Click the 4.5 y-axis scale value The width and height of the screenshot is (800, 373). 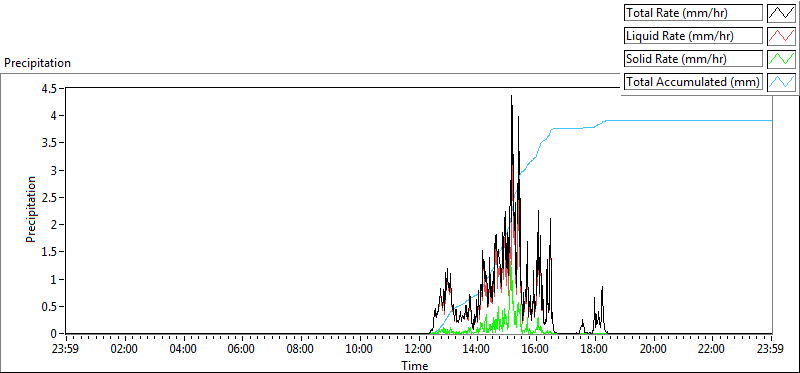(50, 88)
